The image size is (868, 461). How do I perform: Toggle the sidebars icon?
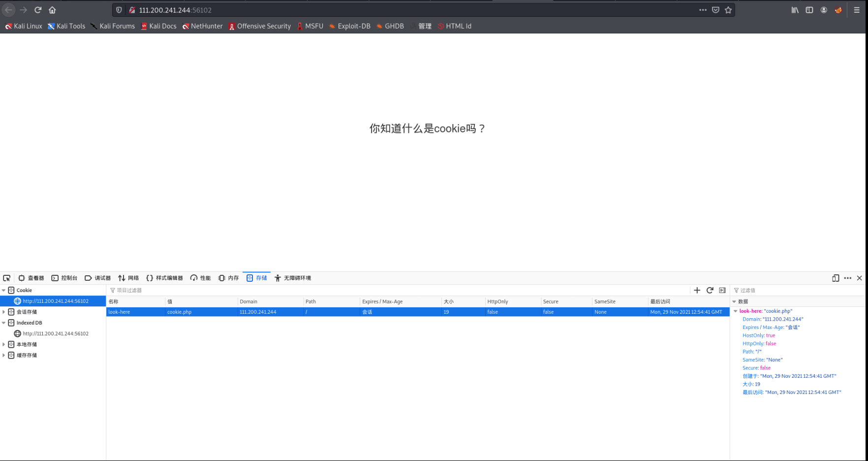click(x=809, y=10)
